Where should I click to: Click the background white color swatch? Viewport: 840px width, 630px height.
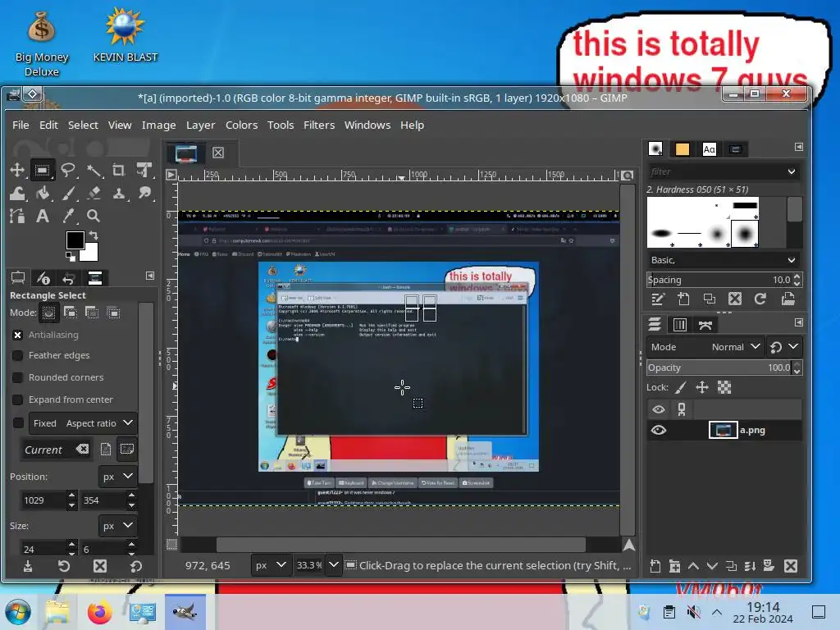point(90,253)
